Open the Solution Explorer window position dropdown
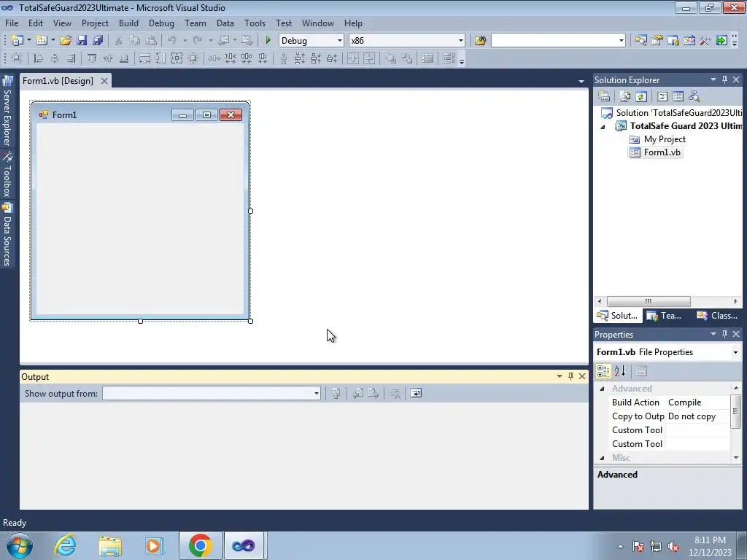 (713, 79)
